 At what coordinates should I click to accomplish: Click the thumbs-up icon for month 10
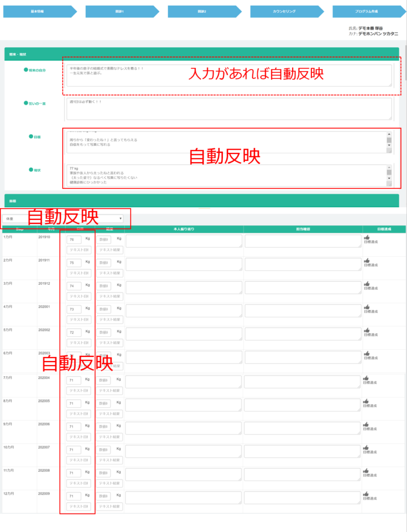pos(366,447)
